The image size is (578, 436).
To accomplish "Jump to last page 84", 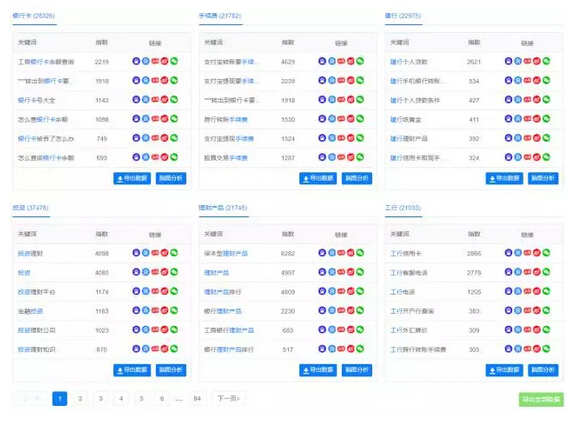I will coord(197,398).
